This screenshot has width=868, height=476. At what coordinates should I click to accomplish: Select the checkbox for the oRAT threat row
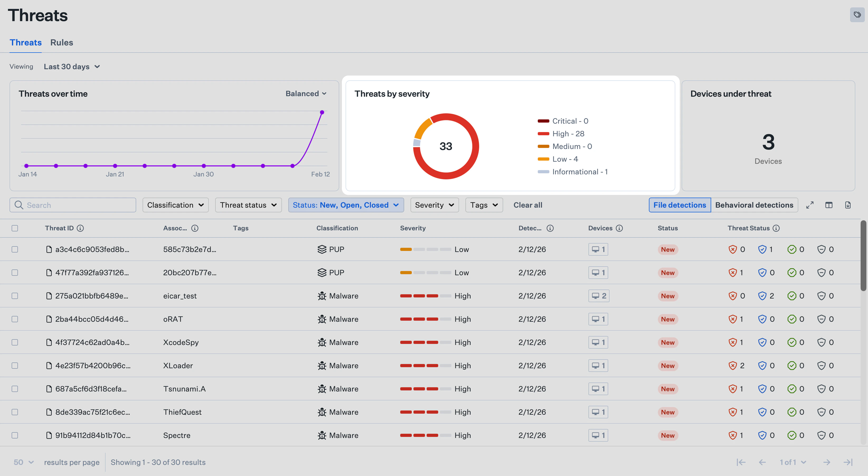click(x=15, y=319)
